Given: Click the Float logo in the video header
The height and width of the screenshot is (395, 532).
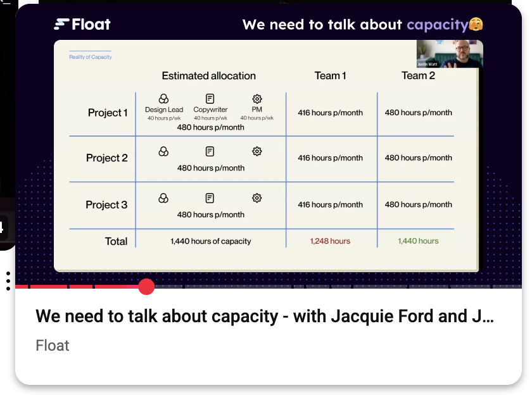Looking at the screenshot, I should 82,25.
